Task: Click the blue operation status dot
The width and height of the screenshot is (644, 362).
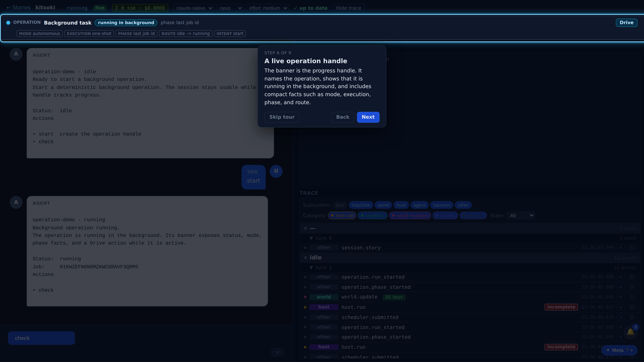Action: click(8, 23)
